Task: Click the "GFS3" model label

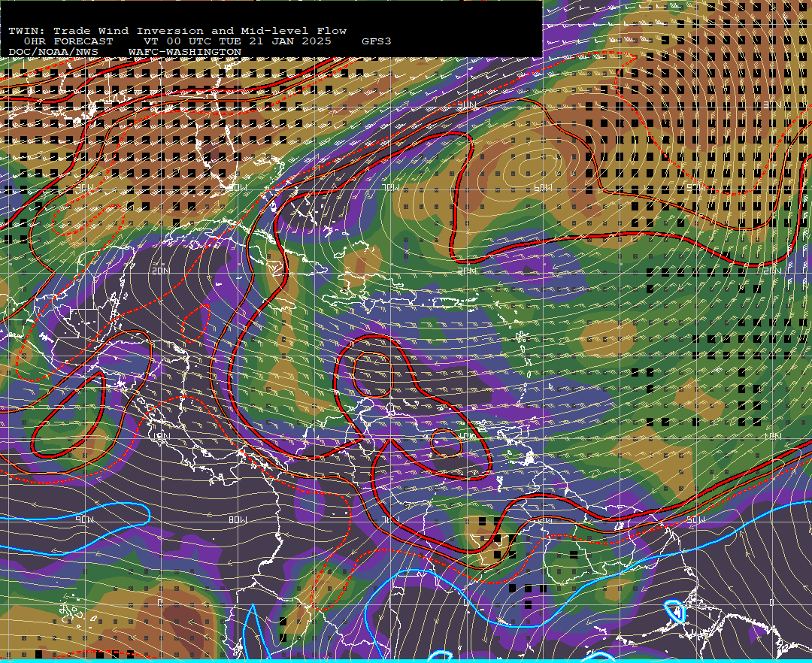Action: click(x=377, y=41)
